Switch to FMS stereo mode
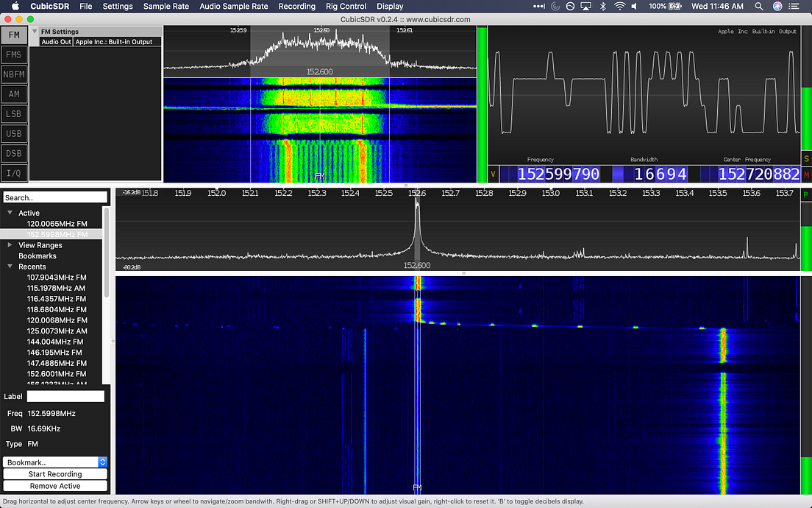812x508 pixels. (15, 54)
